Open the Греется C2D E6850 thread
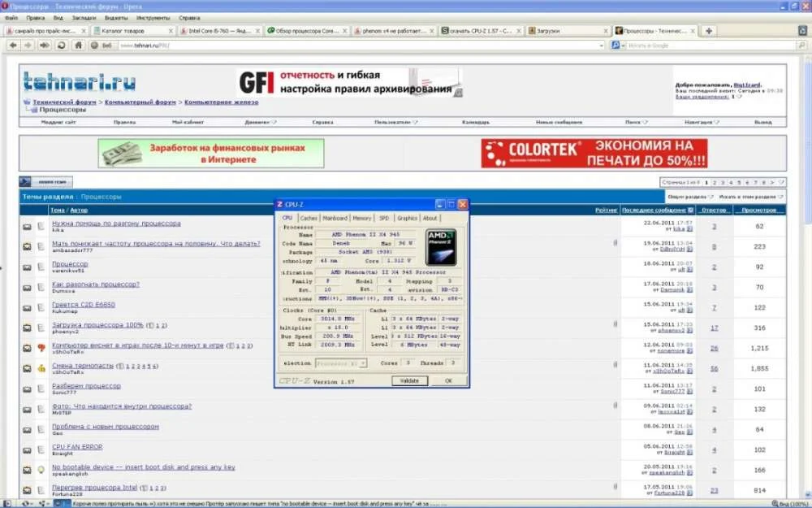The height and width of the screenshot is (508, 812). pyautogui.click(x=84, y=305)
